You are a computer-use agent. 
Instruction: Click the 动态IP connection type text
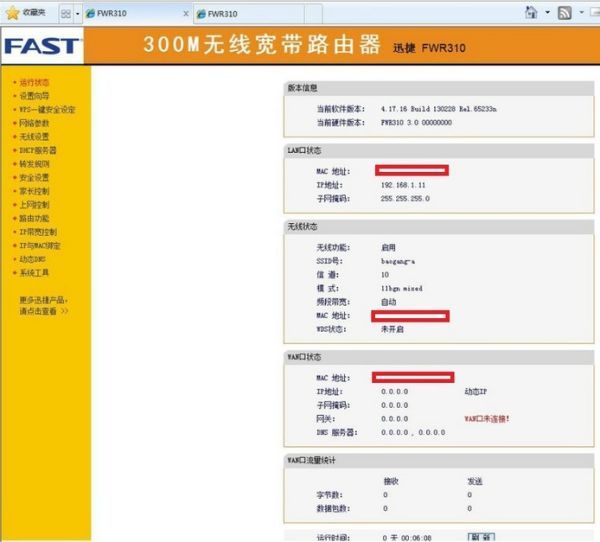[x=476, y=392]
